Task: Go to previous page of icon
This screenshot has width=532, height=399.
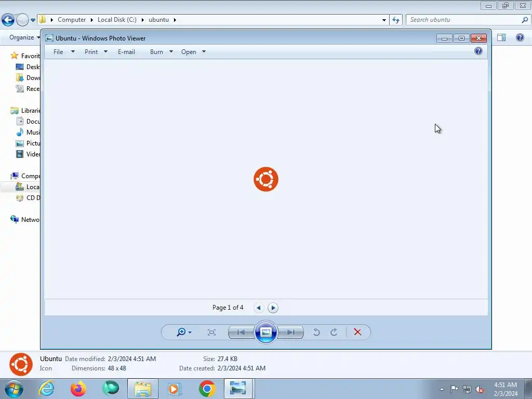Action: tap(259, 308)
